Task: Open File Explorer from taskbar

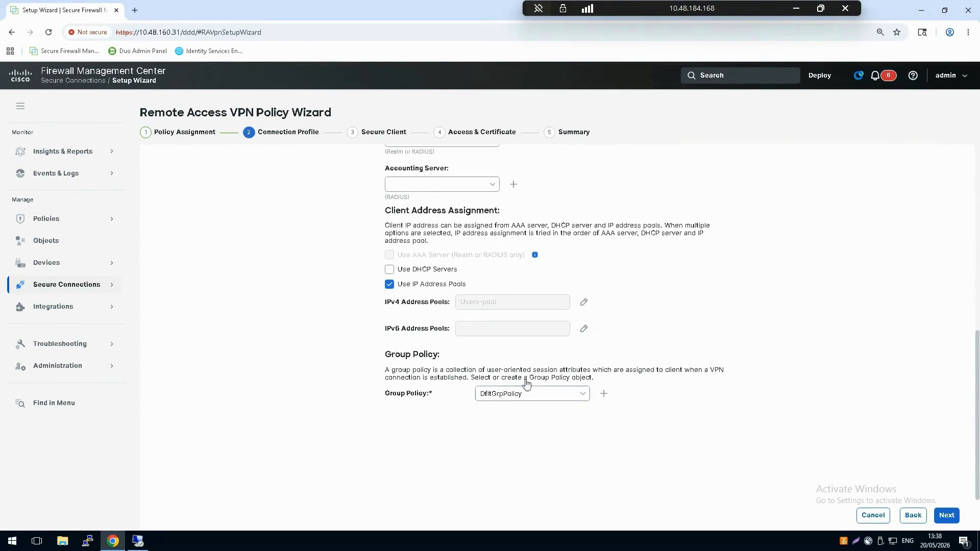Action: pyautogui.click(x=62, y=541)
